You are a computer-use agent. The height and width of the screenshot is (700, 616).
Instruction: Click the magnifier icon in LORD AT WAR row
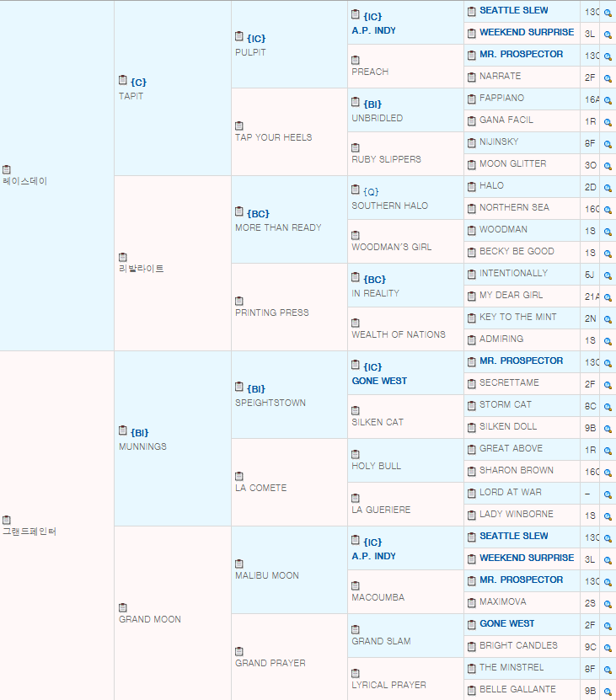click(608, 494)
